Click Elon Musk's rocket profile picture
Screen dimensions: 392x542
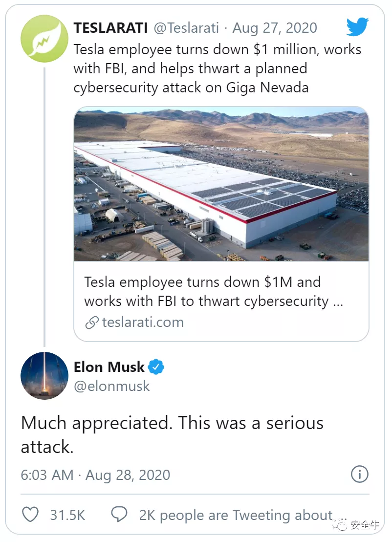coord(44,375)
